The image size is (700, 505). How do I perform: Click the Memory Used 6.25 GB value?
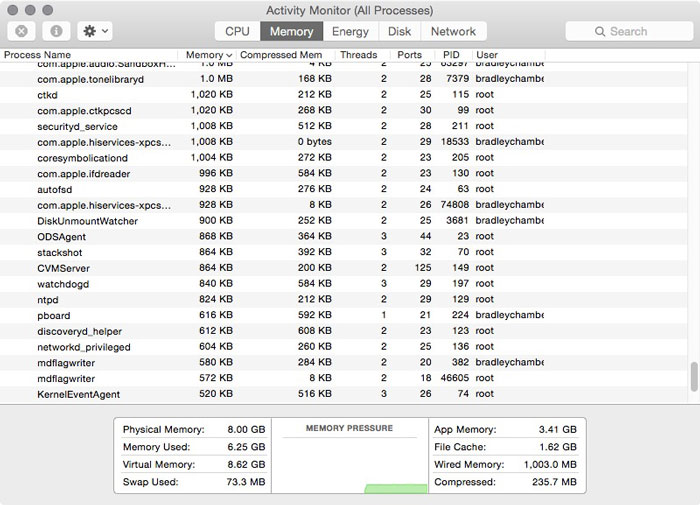246,447
